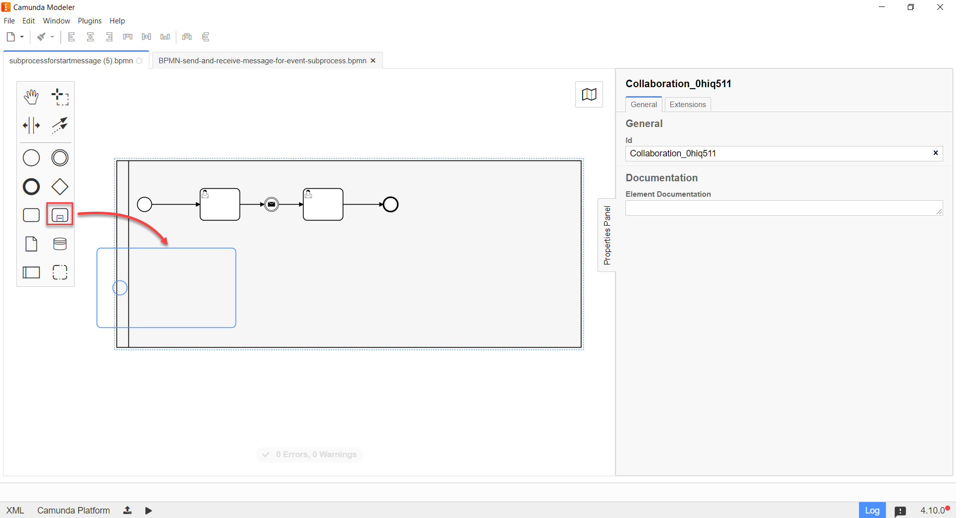Activate the lasso selection tool

(x=60, y=97)
